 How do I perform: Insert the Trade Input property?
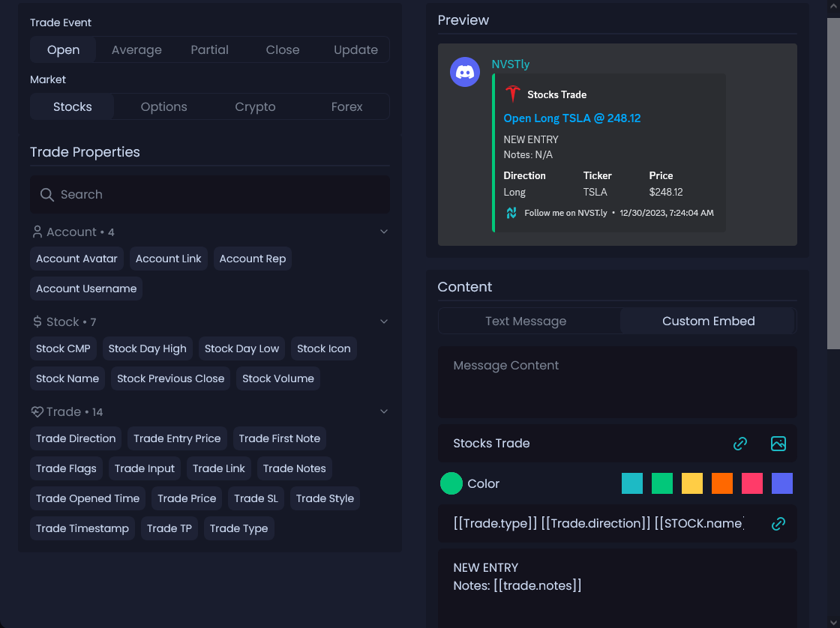point(145,468)
